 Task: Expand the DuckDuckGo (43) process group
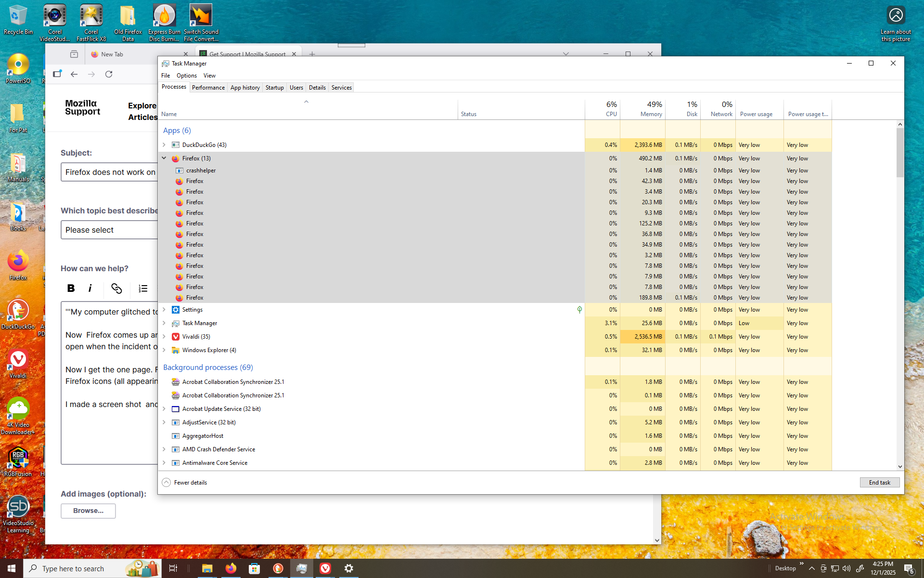pyautogui.click(x=164, y=145)
